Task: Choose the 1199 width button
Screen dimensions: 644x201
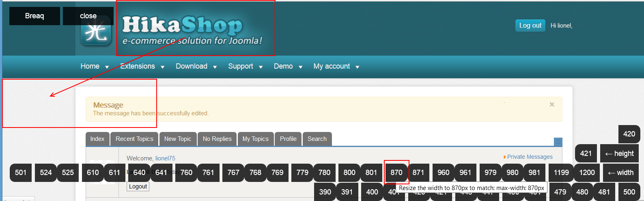Action: [x=561, y=173]
